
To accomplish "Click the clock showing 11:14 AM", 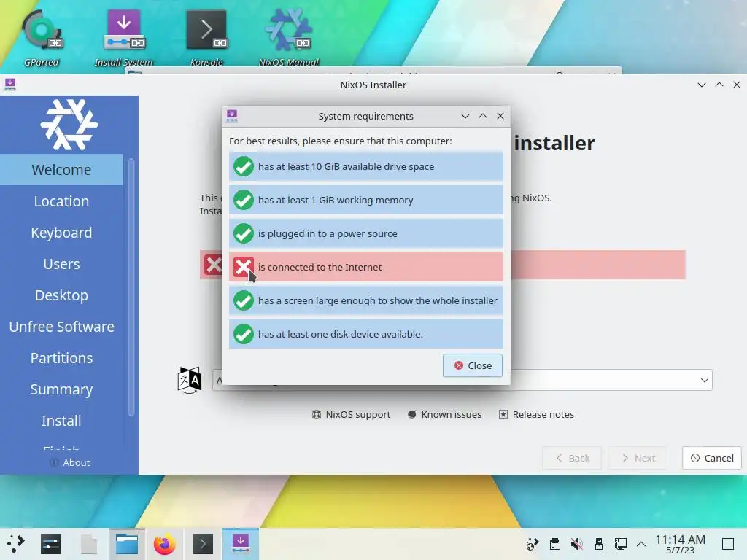I will [680, 544].
